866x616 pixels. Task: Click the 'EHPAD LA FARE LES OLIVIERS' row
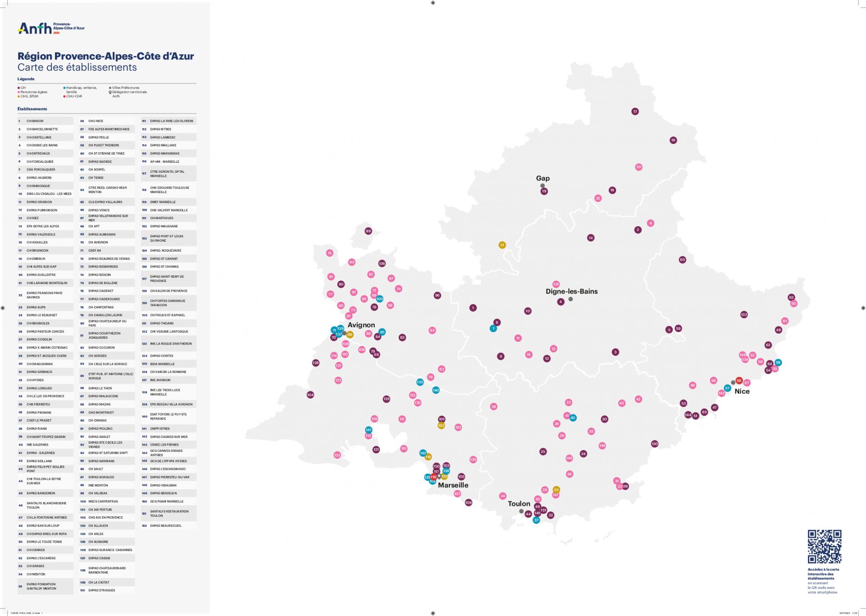pyautogui.click(x=169, y=121)
